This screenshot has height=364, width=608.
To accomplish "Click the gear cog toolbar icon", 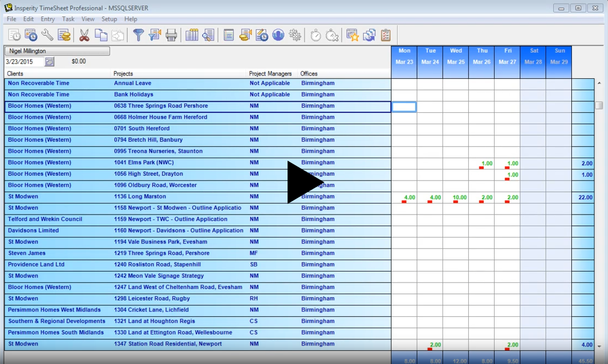I will [295, 36].
